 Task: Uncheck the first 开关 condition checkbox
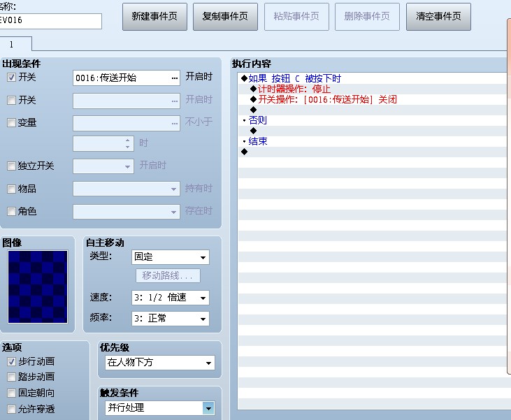point(11,78)
